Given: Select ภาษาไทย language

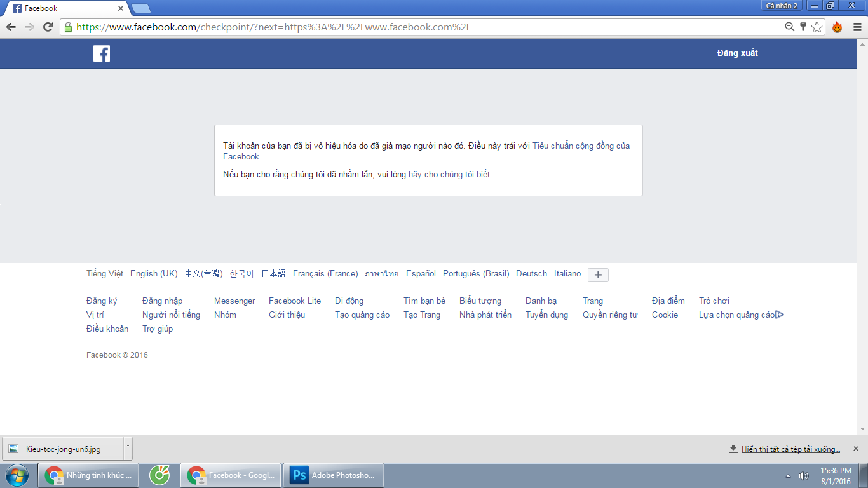Looking at the screenshot, I should [x=382, y=274].
